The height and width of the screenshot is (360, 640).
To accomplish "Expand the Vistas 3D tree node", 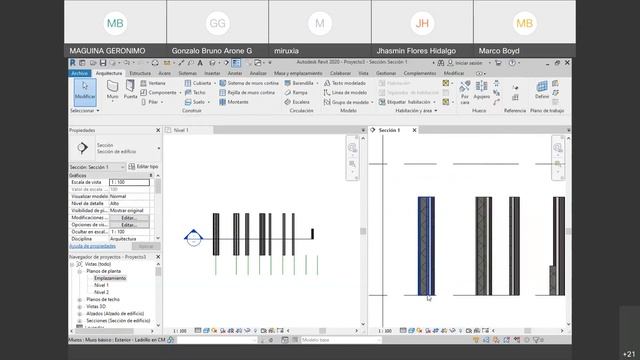I will click(80, 307).
